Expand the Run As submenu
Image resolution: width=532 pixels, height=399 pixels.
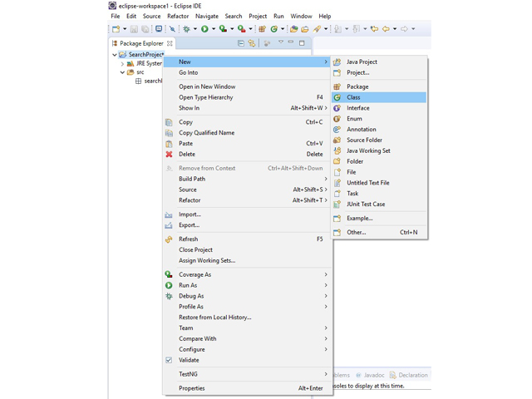point(247,285)
